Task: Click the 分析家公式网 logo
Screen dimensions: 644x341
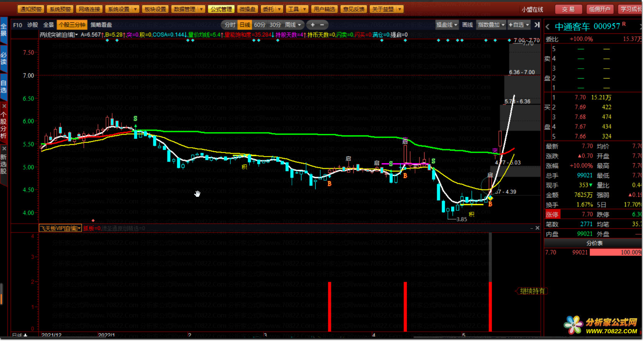Action: coord(601,325)
